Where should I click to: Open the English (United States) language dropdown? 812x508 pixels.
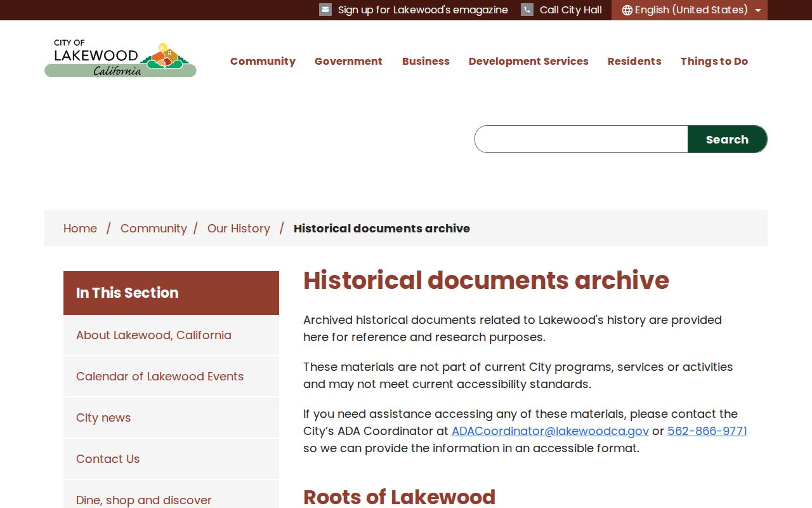690,10
